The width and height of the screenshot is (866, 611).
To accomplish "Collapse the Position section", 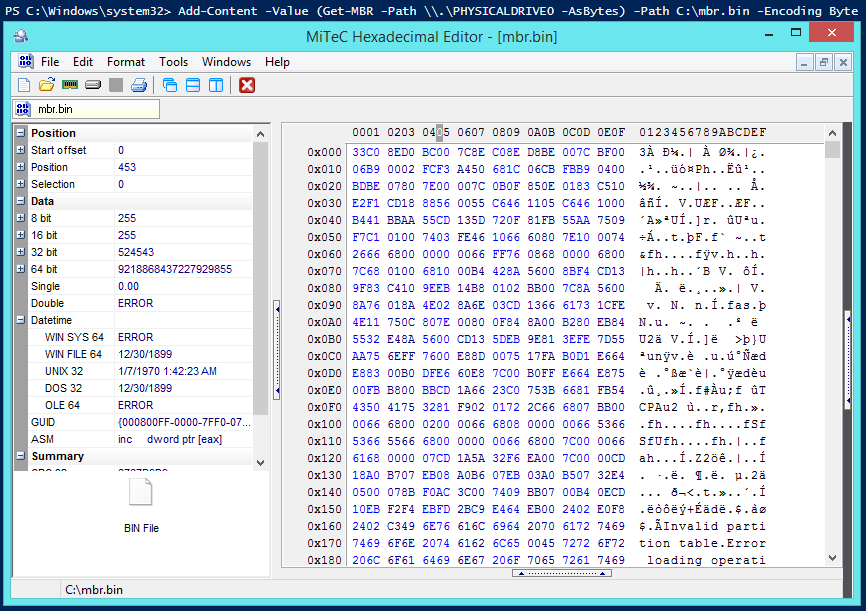I will [x=20, y=133].
